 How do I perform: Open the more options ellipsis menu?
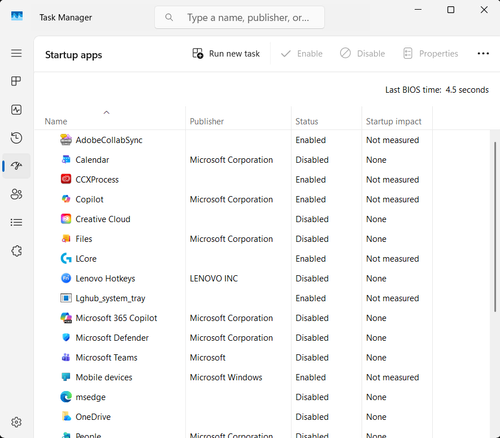(483, 53)
